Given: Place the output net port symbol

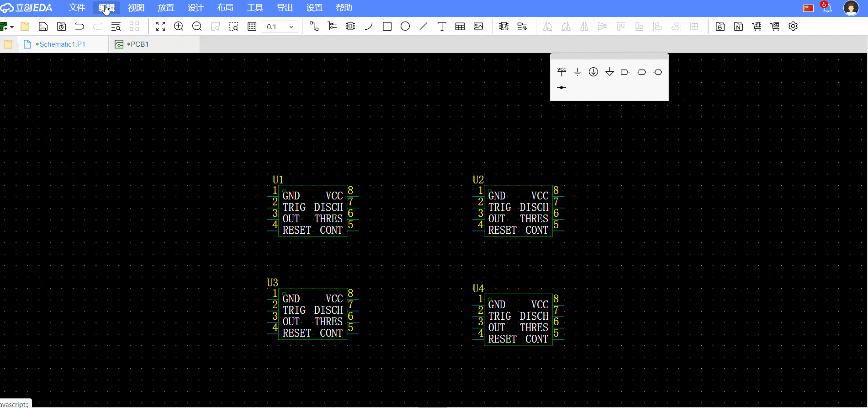Looking at the screenshot, I should (x=641, y=72).
